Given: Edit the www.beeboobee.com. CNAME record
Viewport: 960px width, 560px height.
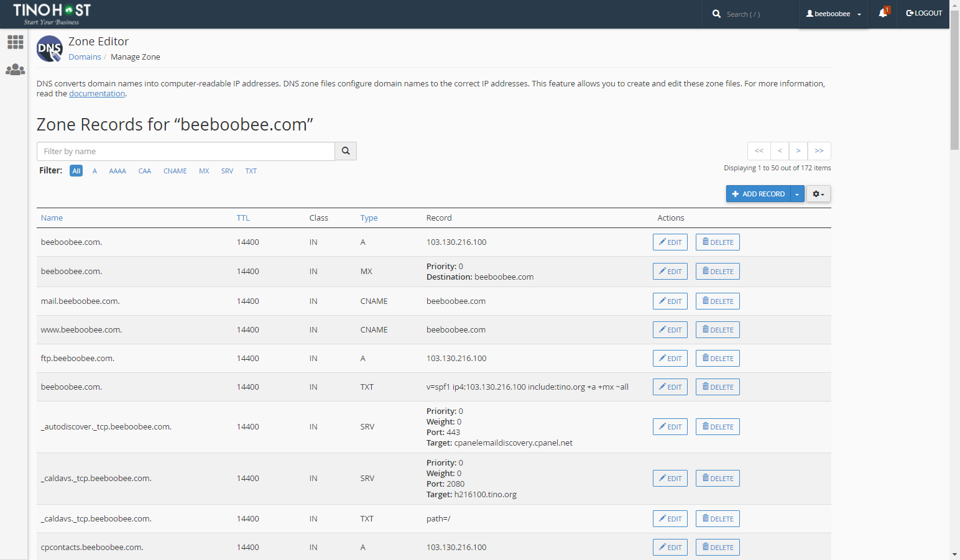Looking at the screenshot, I should click(670, 330).
